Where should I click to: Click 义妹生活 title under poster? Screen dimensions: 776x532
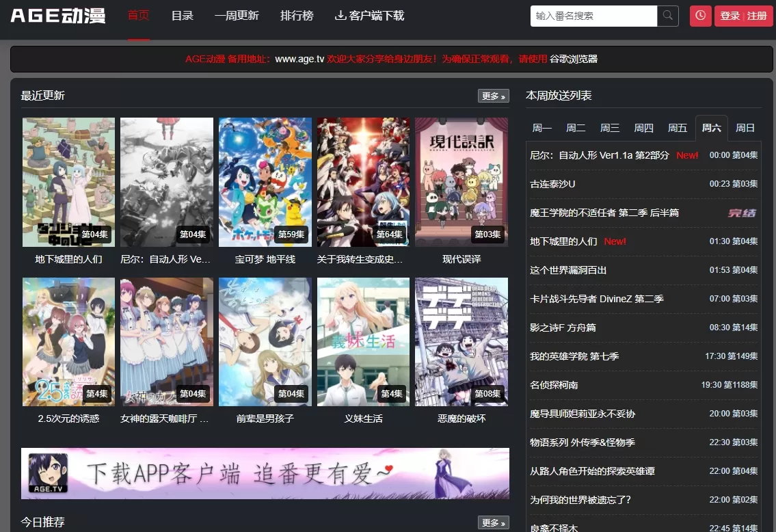pos(363,418)
